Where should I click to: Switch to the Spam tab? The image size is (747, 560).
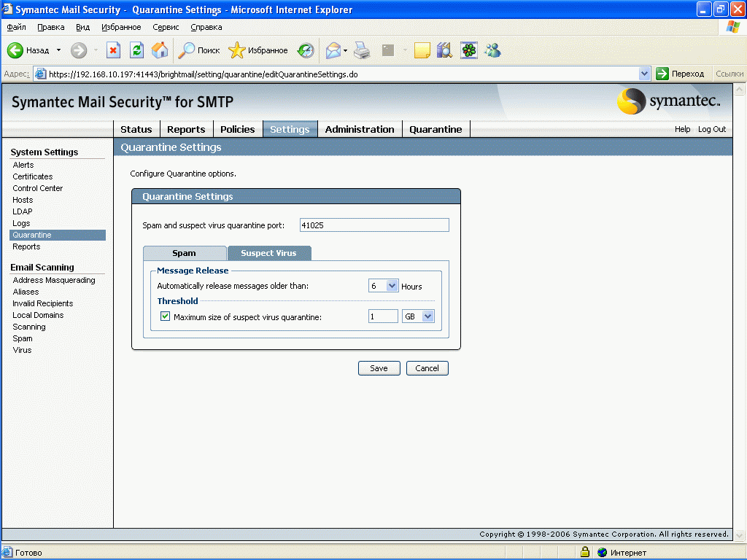click(185, 253)
